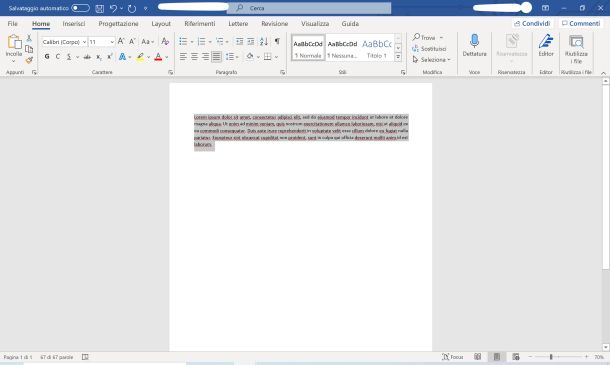Click the Save disk icon in title bar
610x365 pixels.
coord(100,8)
